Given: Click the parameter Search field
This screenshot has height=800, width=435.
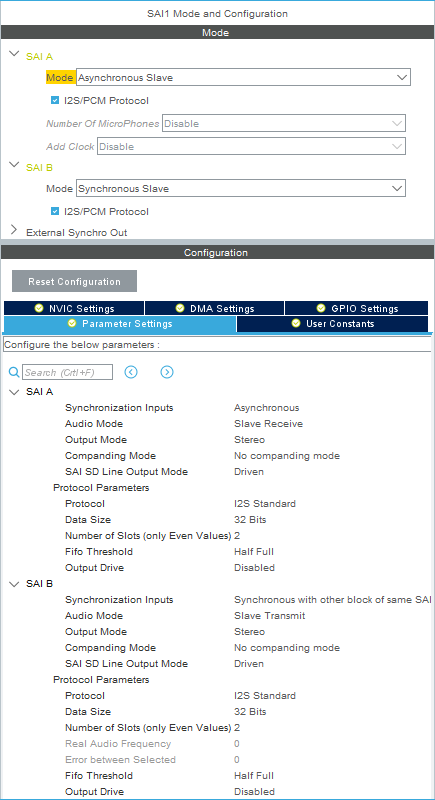Looking at the screenshot, I should (67, 372).
